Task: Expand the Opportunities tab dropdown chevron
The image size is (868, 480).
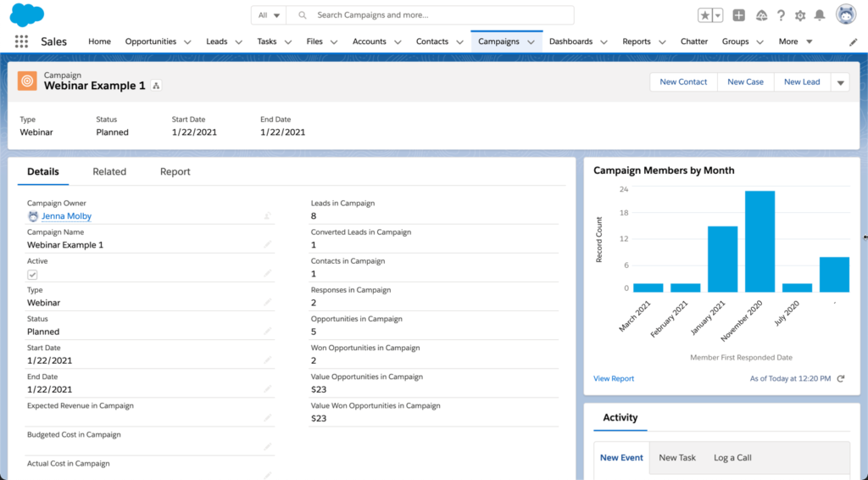Action: tap(187, 42)
